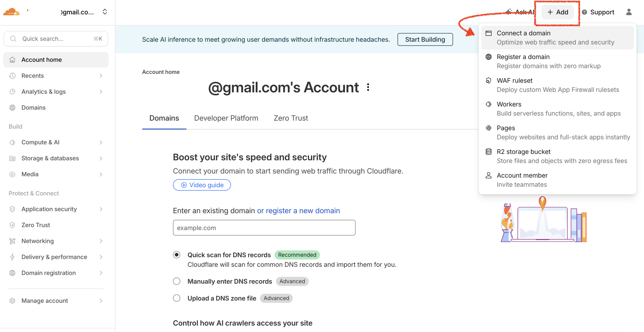
Task: Click the Zero Trust sidebar icon
Action: click(x=12, y=225)
